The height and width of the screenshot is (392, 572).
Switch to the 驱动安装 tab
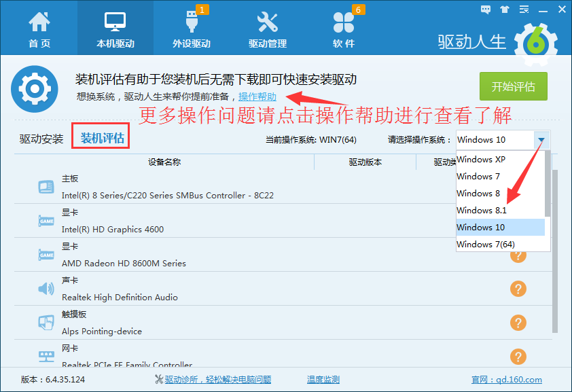(x=41, y=139)
